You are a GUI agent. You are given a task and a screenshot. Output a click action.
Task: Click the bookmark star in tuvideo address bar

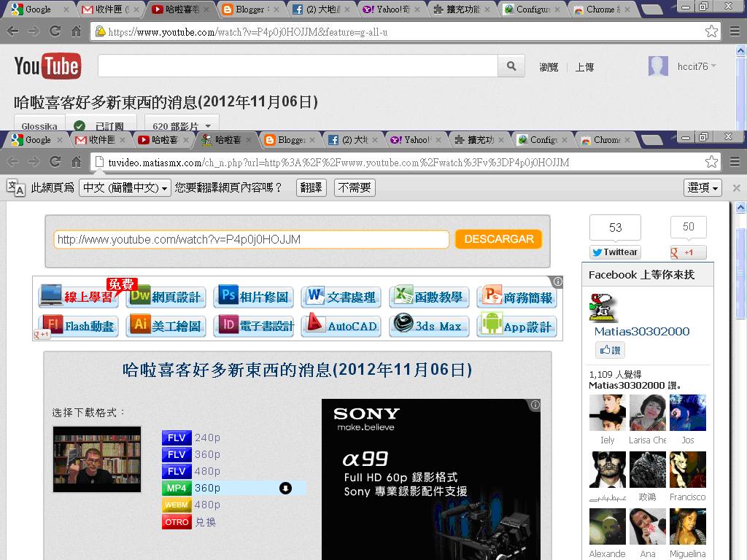pyautogui.click(x=711, y=162)
